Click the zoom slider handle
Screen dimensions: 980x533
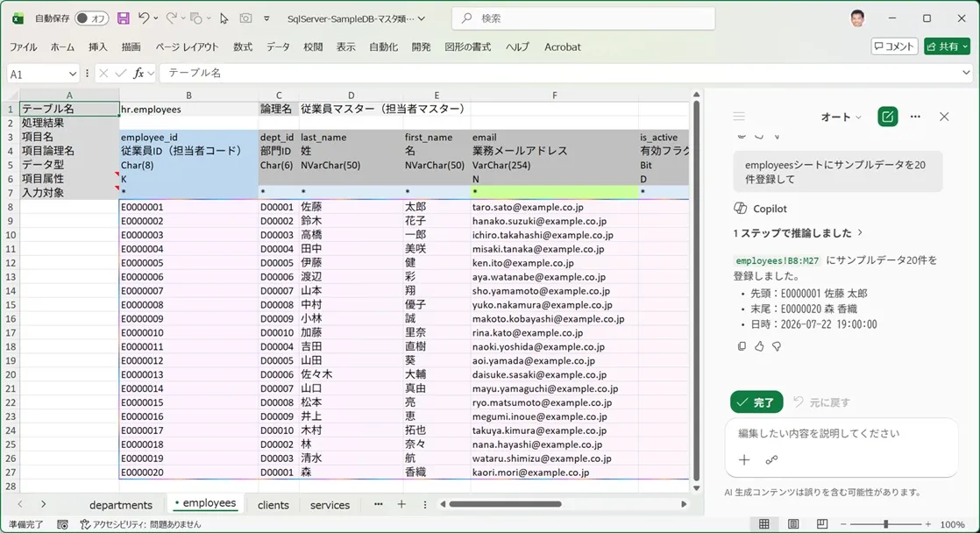click(885, 524)
